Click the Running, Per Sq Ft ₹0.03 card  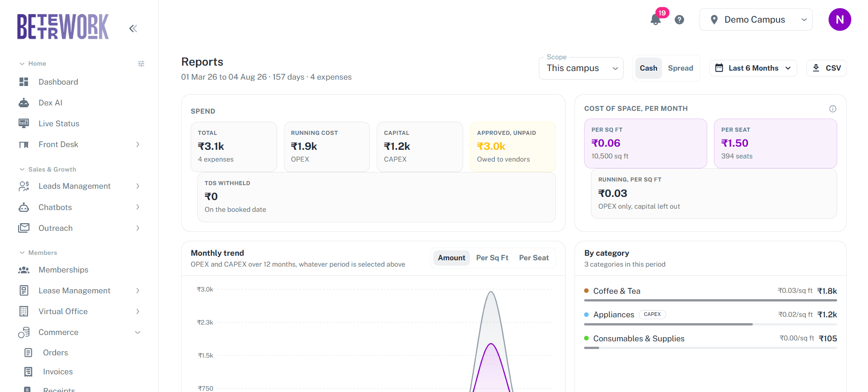click(714, 194)
